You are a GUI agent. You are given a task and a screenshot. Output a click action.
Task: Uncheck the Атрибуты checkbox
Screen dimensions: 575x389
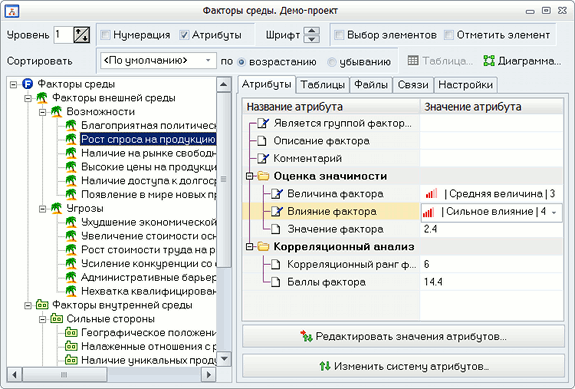point(184,35)
